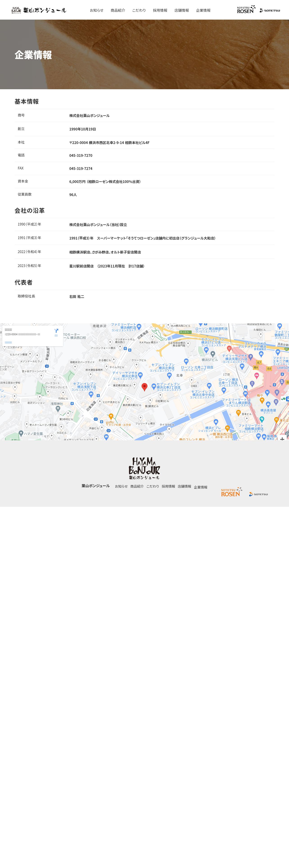Click the 北7 exit label on map
This screenshot has width=289, height=868.
[x=259, y=363]
